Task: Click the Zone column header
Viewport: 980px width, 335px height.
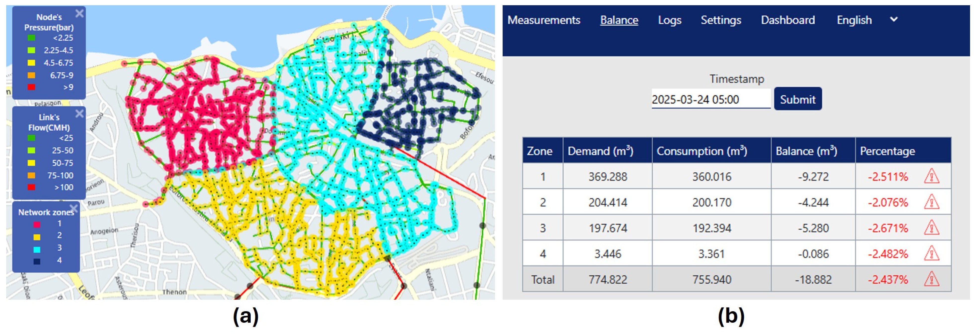Action: (x=543, y=150)
